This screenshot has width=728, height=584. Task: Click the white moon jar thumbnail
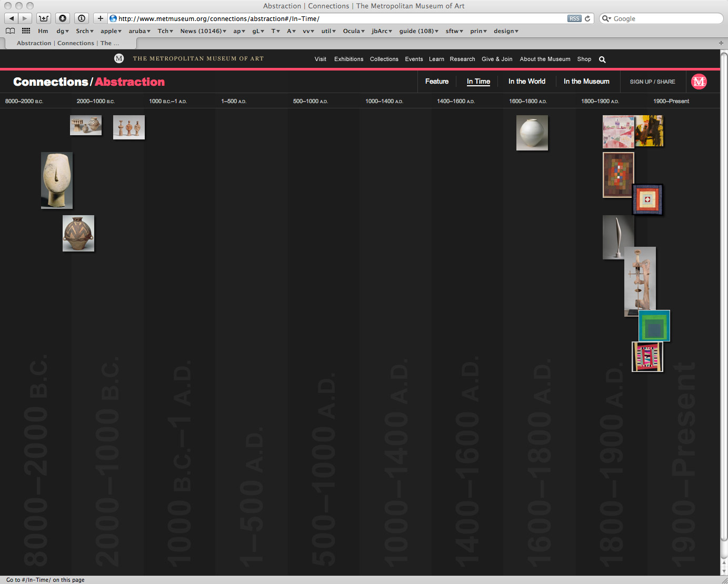tap(532, 133)
